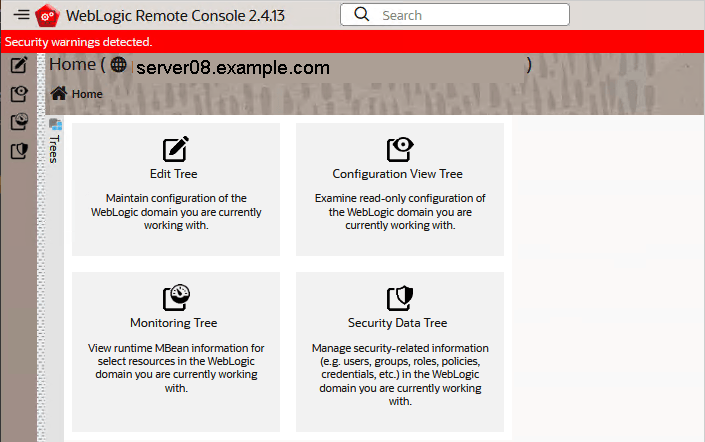Click server08.example.com in the header
This screenshot has height=442, width=705.
click(x=233, y=67)
